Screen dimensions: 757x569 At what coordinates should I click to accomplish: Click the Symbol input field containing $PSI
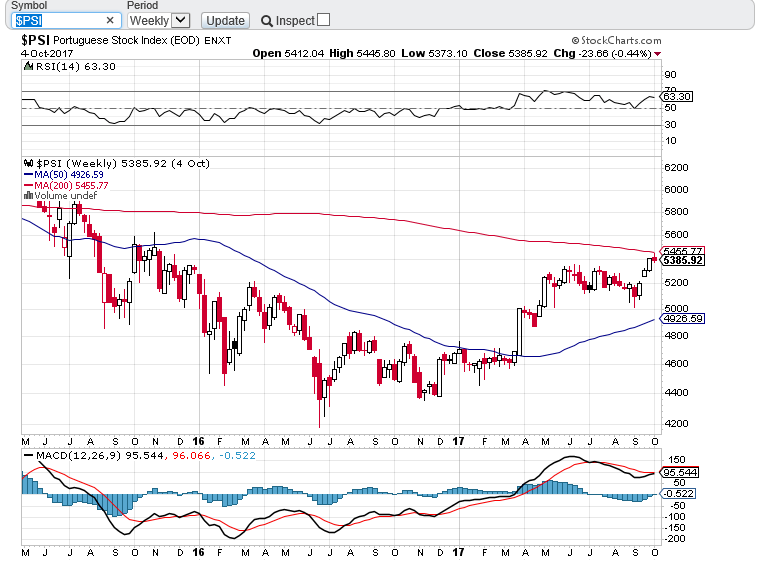66,20
